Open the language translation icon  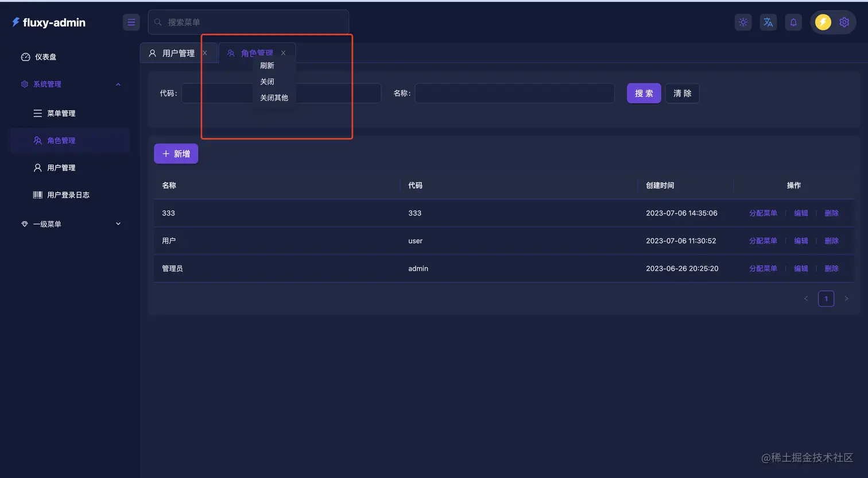point(768,22)
